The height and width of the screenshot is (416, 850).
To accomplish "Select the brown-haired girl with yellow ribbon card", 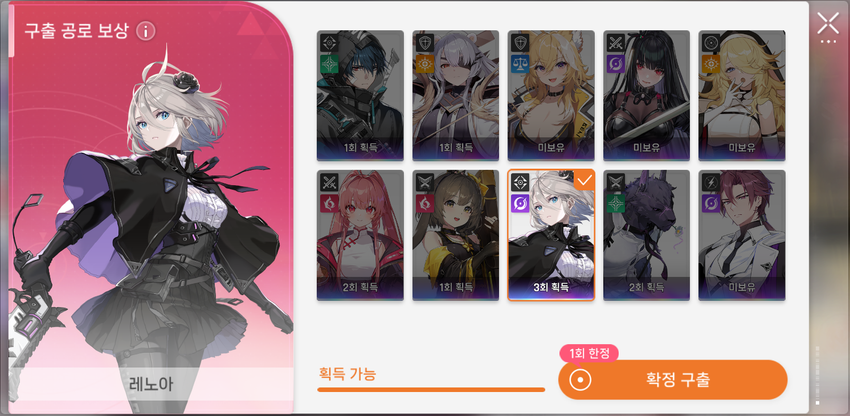I will tap(455, 235).
